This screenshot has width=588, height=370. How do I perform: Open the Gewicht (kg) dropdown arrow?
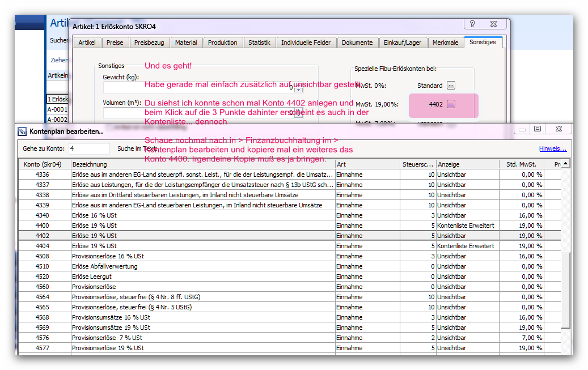tap(298, 89)
